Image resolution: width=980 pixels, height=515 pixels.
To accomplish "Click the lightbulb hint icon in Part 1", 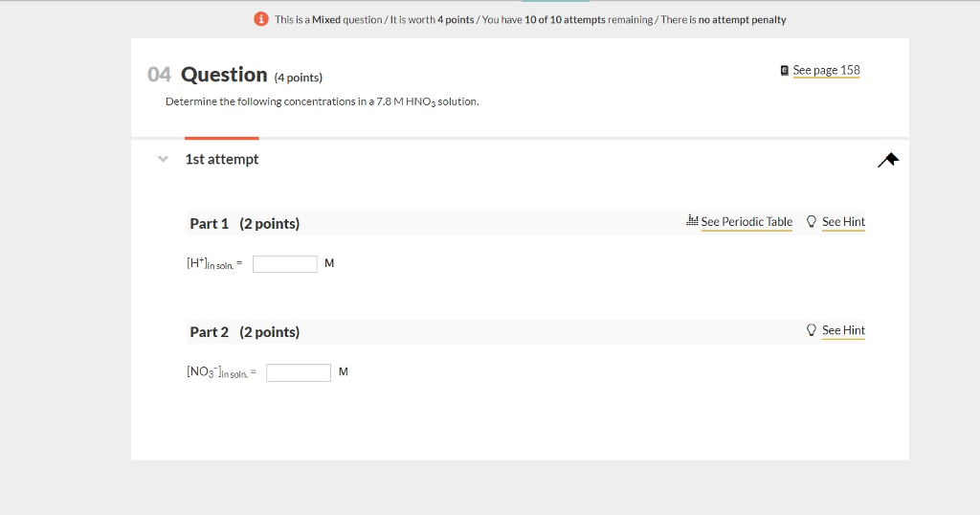I will click(x=812, y=221).
